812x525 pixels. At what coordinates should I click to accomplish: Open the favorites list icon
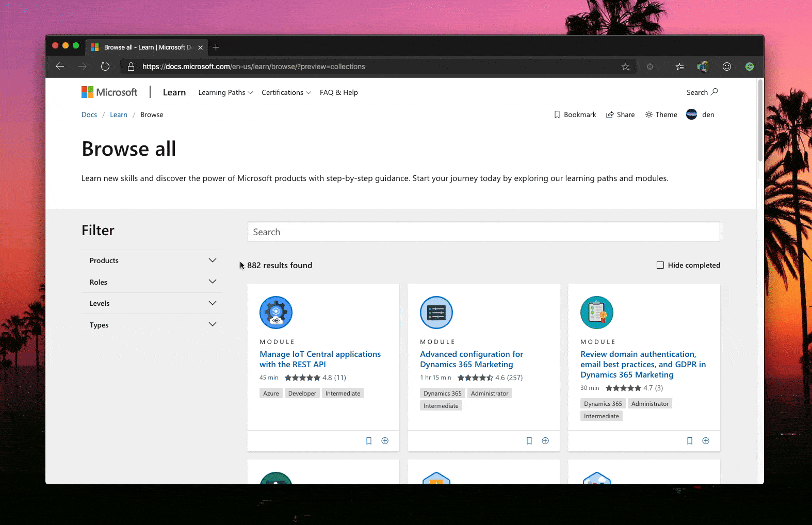[679, 67]
